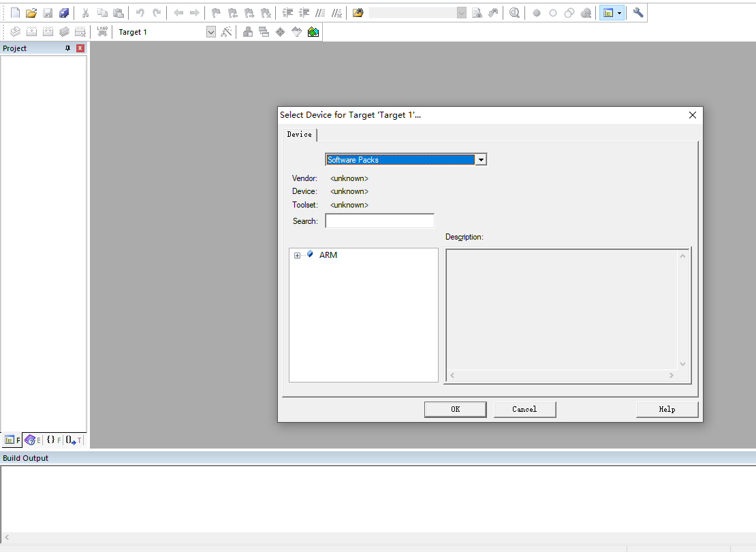This screenshot has width=756, height=552.
Task: Kill all breakpoints with circle-X icon
Action: coord(586,13)
